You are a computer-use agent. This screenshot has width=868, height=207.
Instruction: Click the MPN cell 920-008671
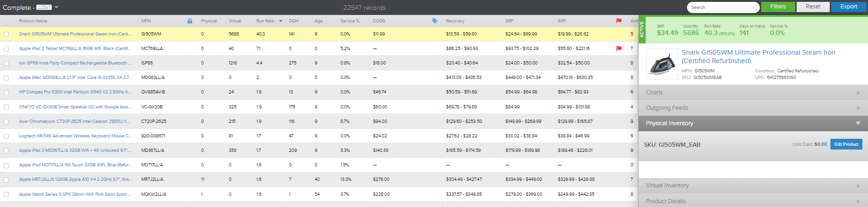coord(153,136)
